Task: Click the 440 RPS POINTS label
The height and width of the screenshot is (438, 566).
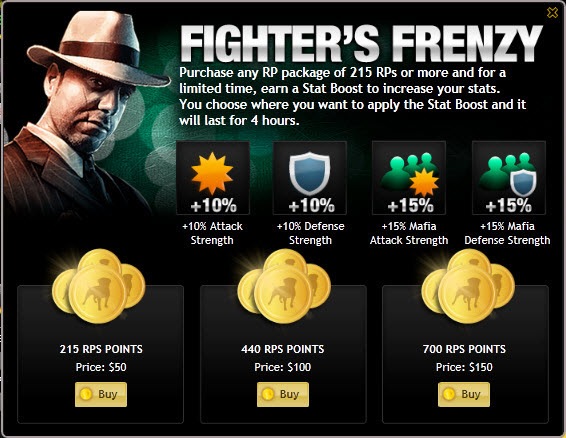Action: [283, 349]
